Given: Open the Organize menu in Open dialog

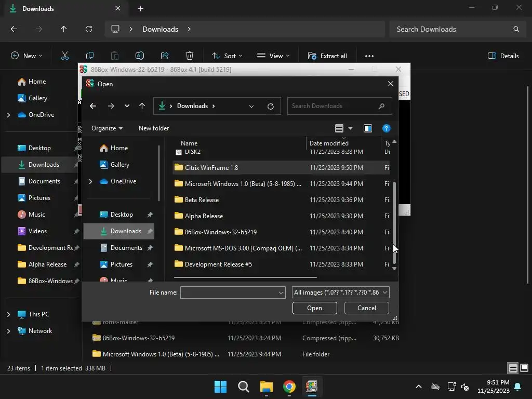Looking at the screenshot, I should [x=107, y=128].
